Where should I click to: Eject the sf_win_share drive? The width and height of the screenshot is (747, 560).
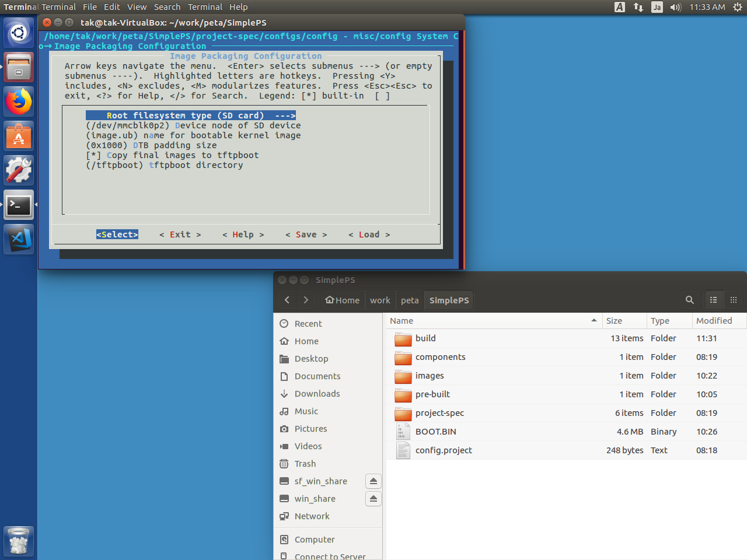pos(373,481)
